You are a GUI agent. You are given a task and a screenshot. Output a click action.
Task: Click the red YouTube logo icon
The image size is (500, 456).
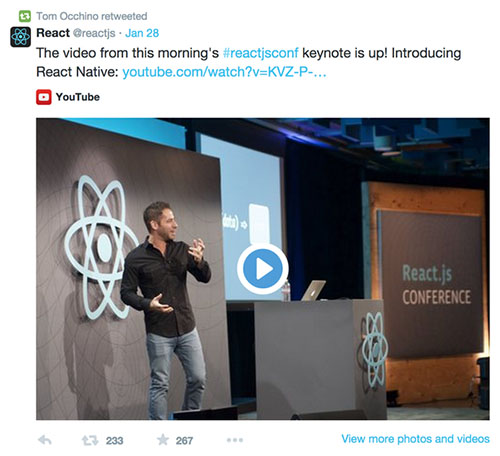click(x=44, y=97)
